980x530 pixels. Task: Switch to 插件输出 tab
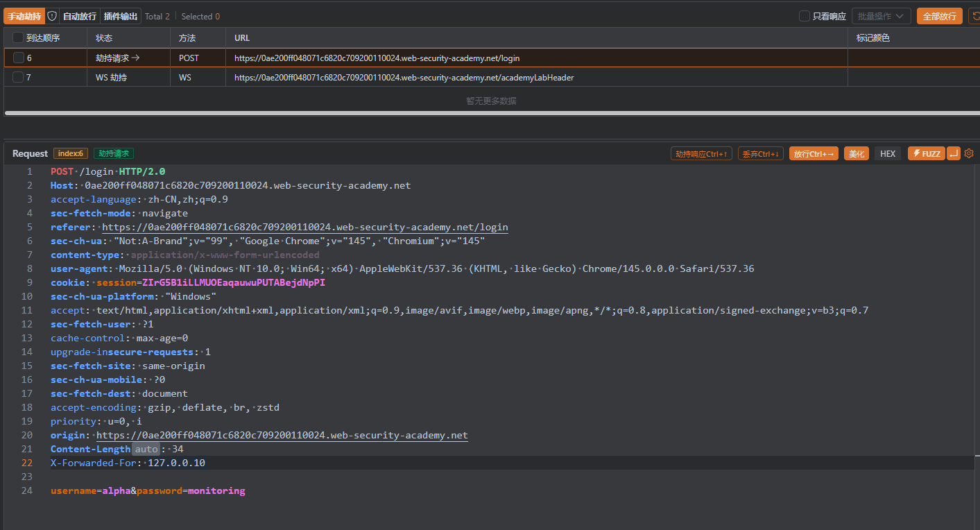coord(121,16)
